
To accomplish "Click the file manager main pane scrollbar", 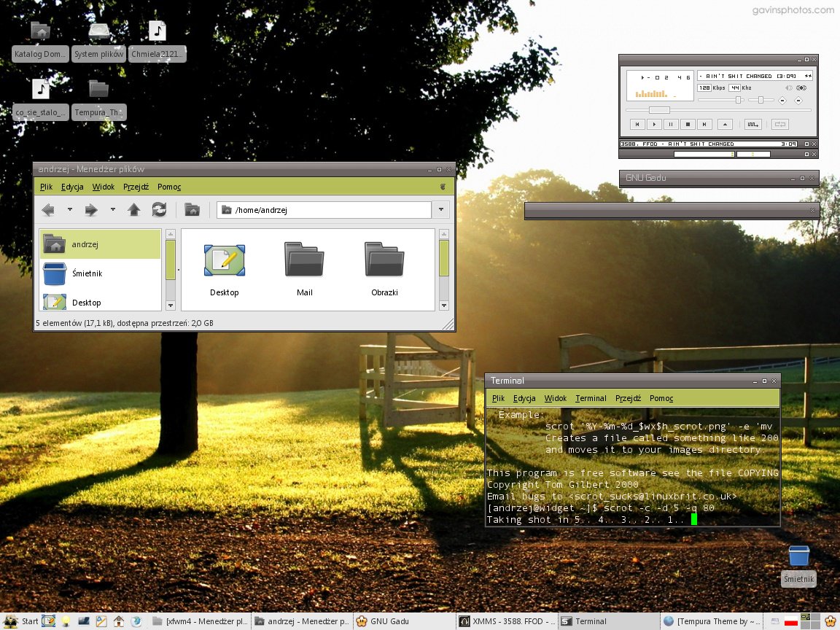I will (x=443, y=270).
